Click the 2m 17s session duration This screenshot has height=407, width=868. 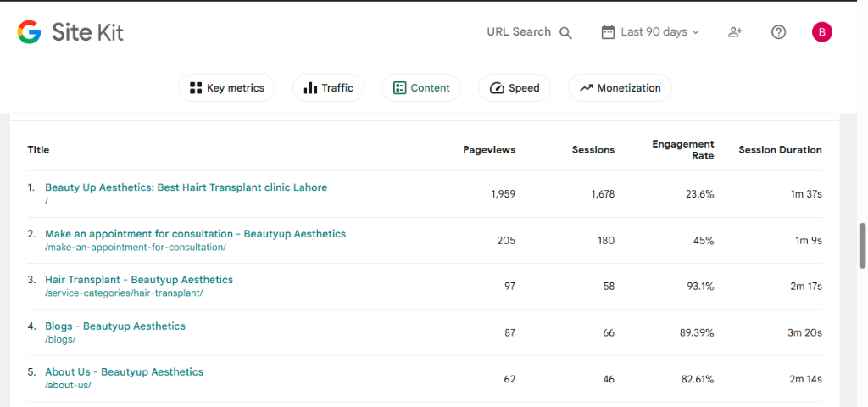[806, 287]
